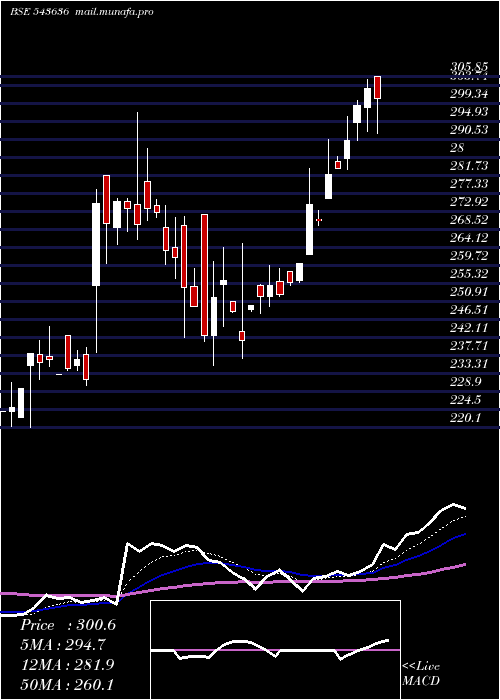Screen dimensions: 500x700
Task: Select the 233.31 price axis label
Action: (469, 364)
